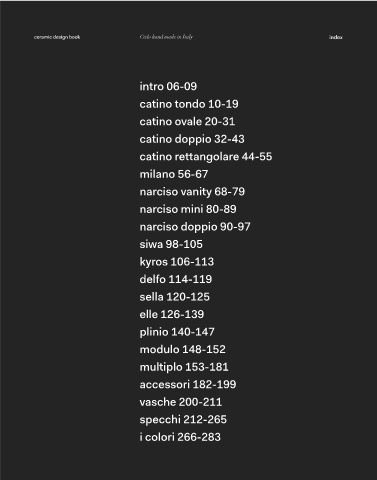Jump to catino rettangolare 44-55
This screenshot has height=480, width=377.
click(206, 157)
